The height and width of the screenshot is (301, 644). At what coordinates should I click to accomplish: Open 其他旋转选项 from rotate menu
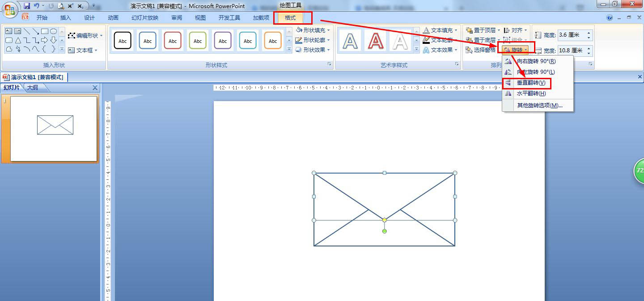tap(538, 106)
